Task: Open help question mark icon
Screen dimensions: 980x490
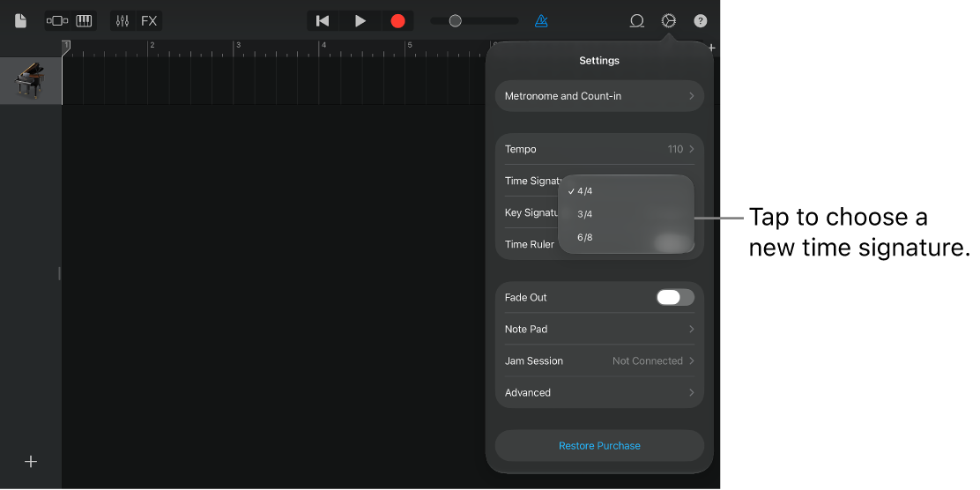Action: (701, 20)
